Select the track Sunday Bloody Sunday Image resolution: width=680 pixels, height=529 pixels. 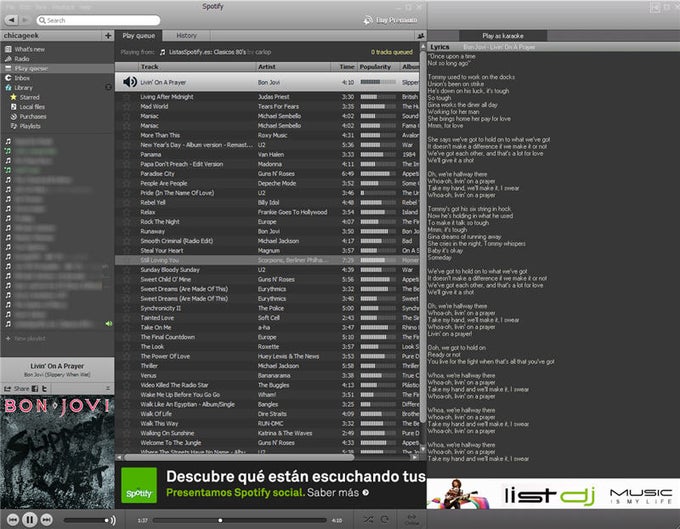pyautogui.click(x=170, y=270)
